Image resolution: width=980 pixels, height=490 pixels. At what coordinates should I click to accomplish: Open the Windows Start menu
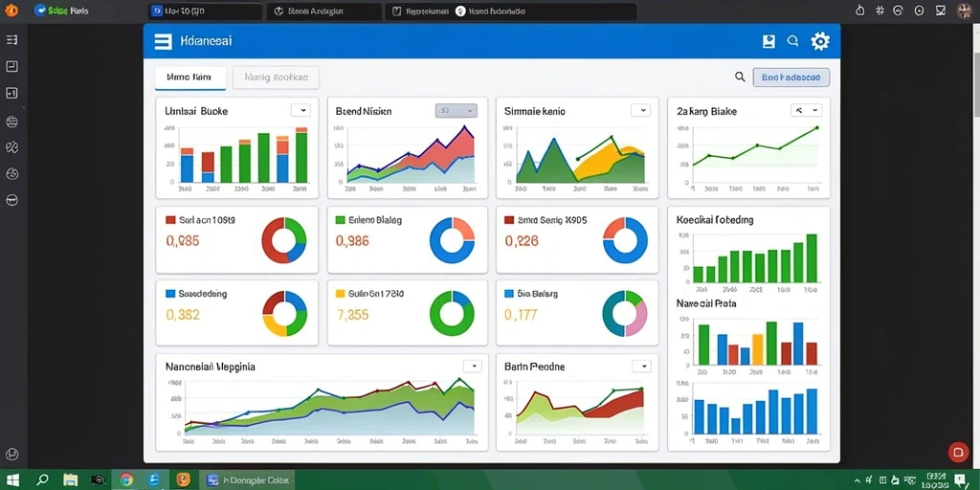(x=12, y=480)
